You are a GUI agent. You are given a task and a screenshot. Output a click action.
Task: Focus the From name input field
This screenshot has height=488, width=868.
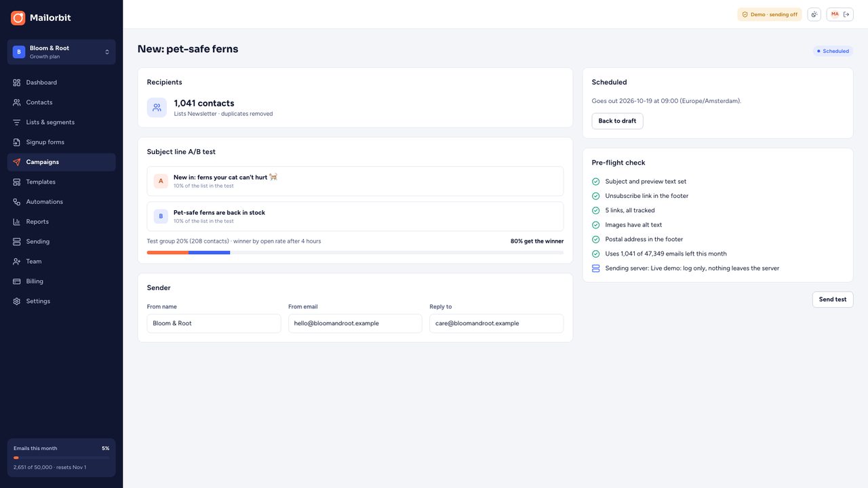tap(214, 323)
